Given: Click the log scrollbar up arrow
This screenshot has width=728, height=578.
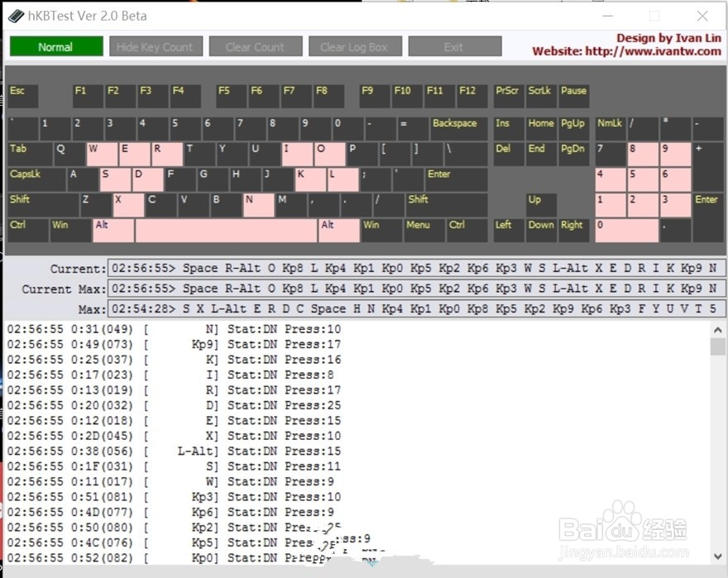Looking at the screenshot, I should (718, 330).
